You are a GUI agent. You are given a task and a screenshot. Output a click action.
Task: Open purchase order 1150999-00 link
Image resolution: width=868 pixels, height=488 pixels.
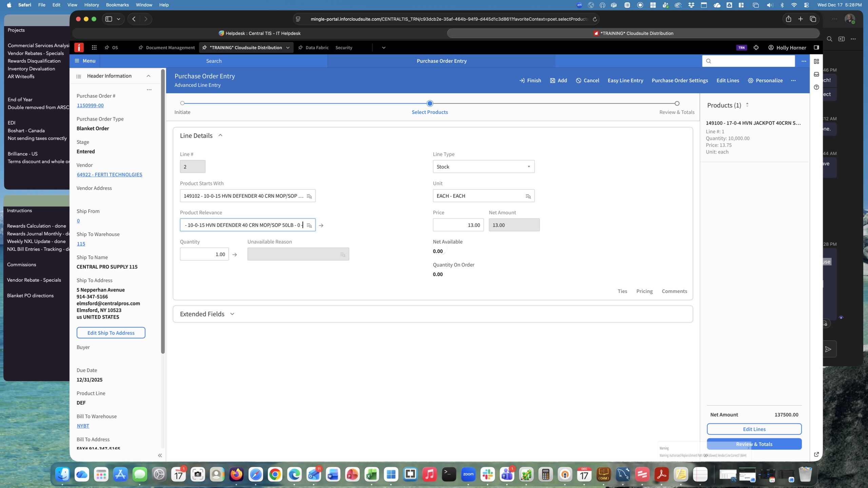click(90, 105)
